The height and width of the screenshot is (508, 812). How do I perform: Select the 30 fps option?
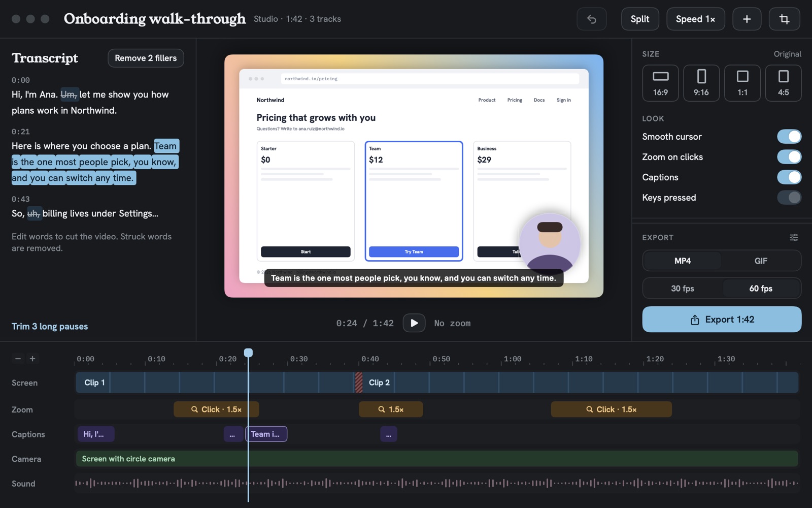click(x=683, y=289)
